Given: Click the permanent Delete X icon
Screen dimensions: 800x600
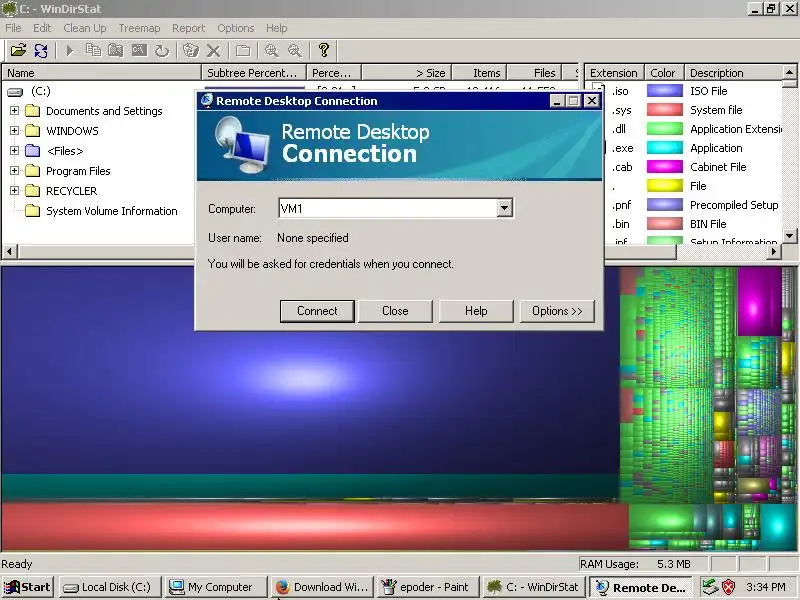Looking at the screenshot, I should coord(214,50).
